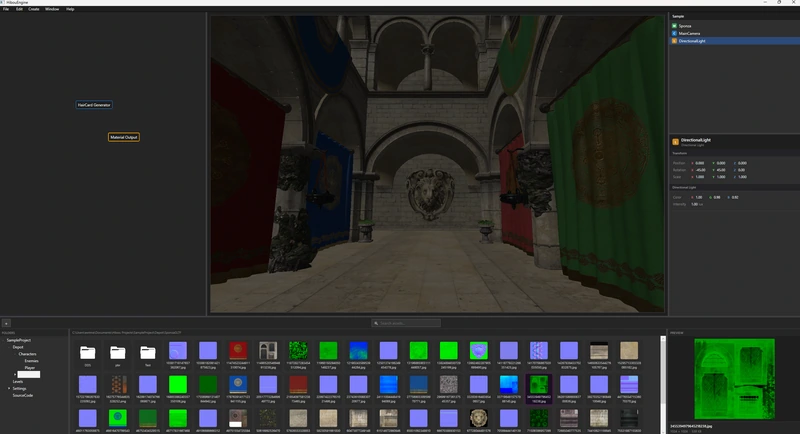The image size is (800, 434).
Task: Edit Scale Y value field
Action: click(x=721, y=177)
